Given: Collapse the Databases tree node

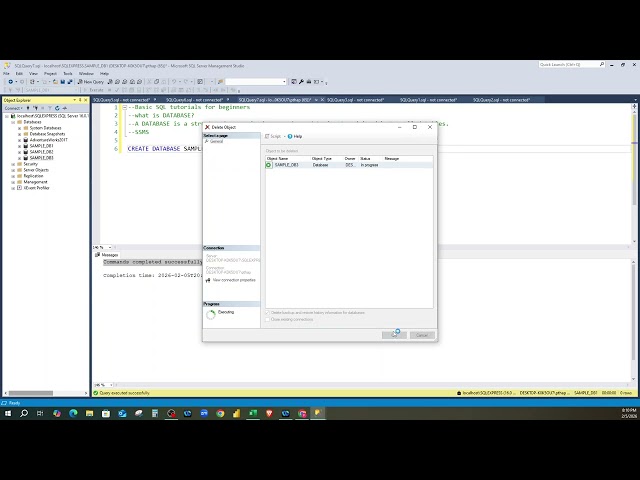Looking at the screenshot, I should (x=13, y=122).
